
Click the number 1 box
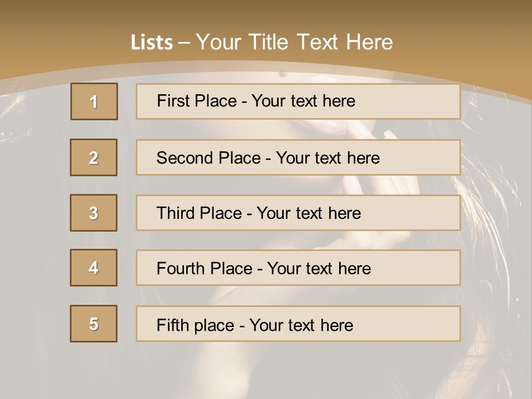pyautogui.click(x=94, y=101)
